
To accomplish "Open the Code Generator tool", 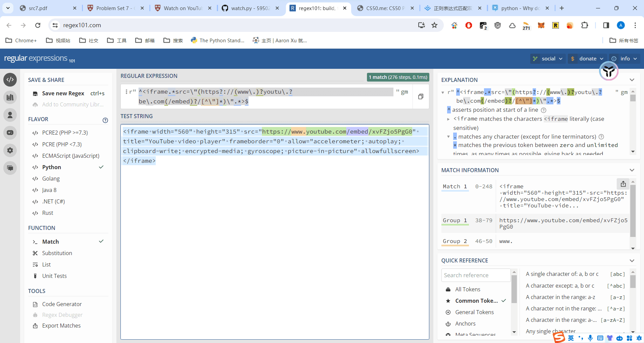I will point(62,304).
